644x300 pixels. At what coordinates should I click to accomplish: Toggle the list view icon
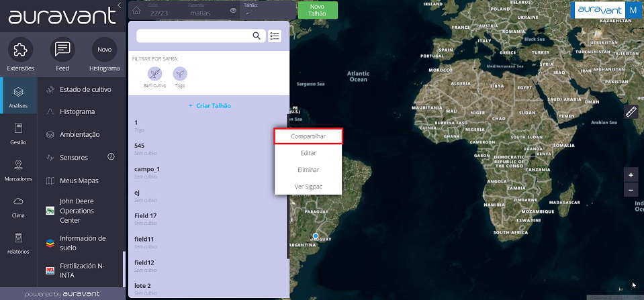(275, 36)
